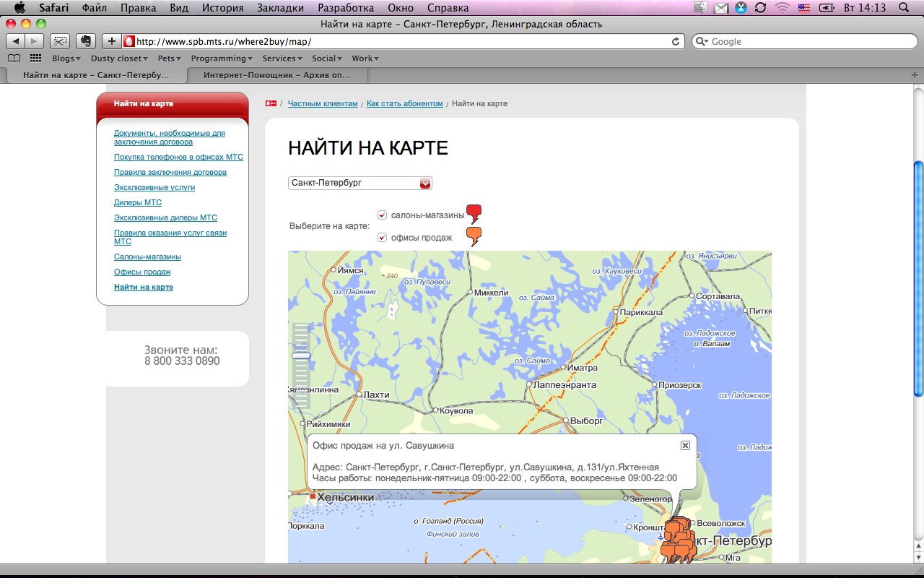The image size is (924, 578).
Task: Open the Apple menu
Action: pyautogui.click(x=19, y=8)
